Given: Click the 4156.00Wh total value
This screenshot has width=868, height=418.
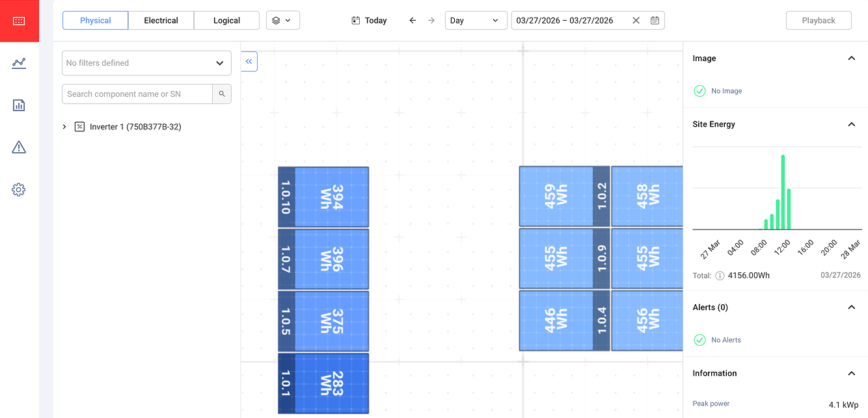Looking at the screenshot, I should [749, 276].
